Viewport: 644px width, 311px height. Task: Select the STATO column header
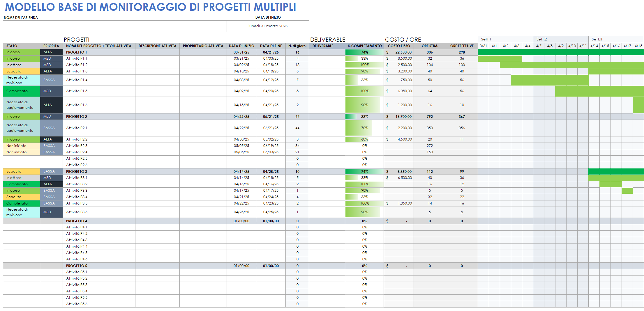point(22,46)
